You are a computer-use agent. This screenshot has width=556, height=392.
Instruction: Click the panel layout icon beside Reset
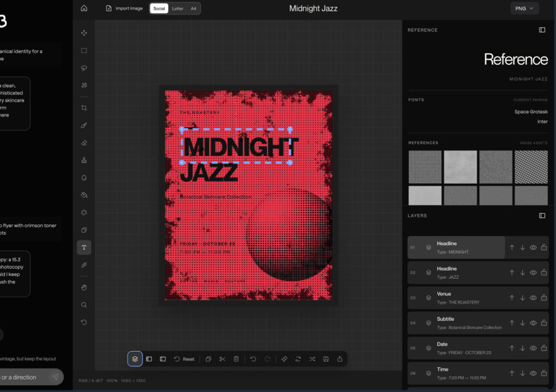point(163,359)
